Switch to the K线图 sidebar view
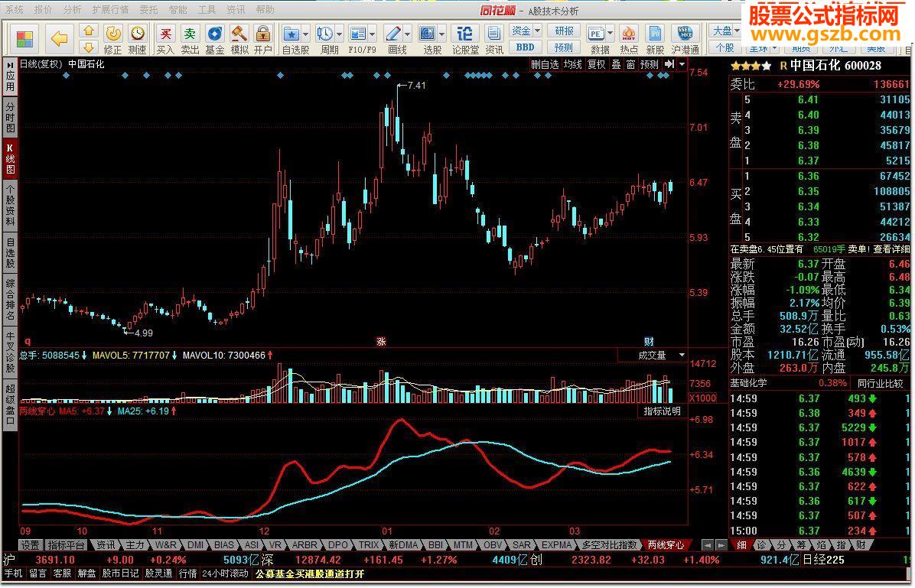 click(11, 158)
